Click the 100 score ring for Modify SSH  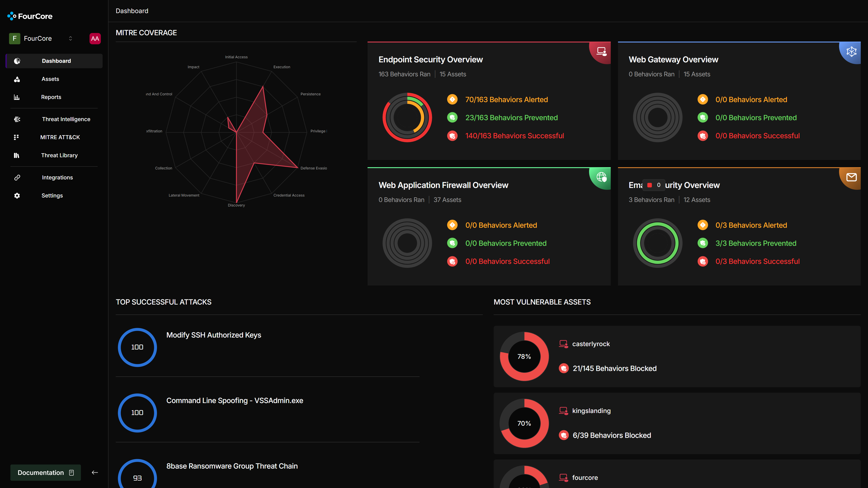click(x=137, y=347)
